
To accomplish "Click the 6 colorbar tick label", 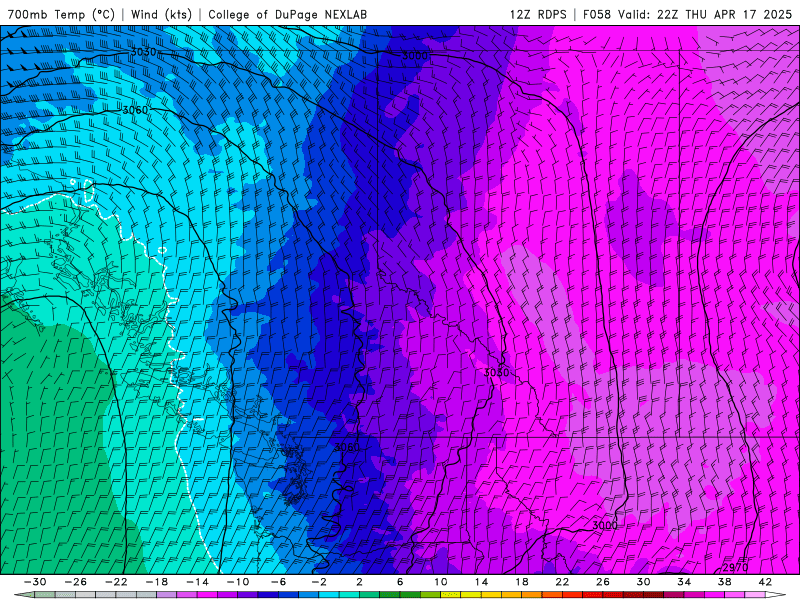I will tap(400, 582).
